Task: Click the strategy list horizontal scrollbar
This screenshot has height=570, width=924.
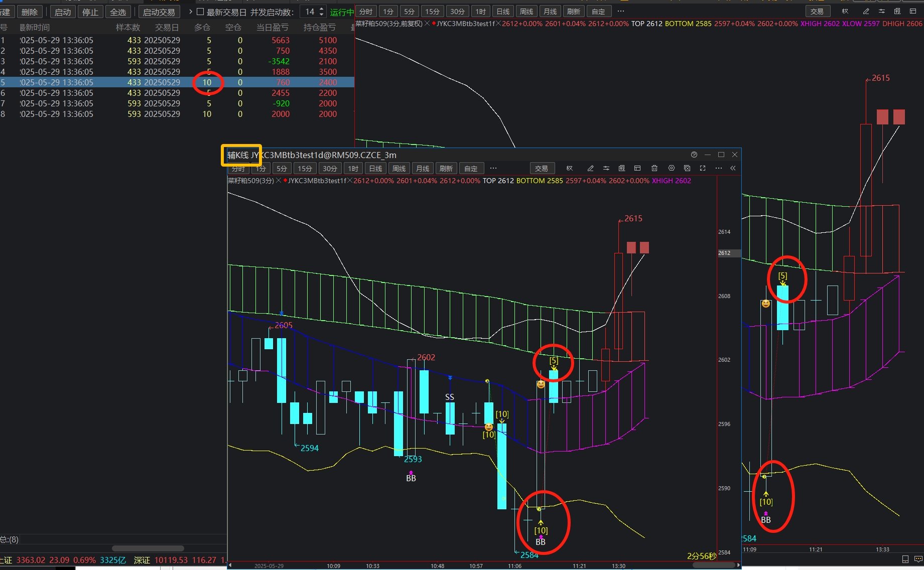Action: pos(148,548)
